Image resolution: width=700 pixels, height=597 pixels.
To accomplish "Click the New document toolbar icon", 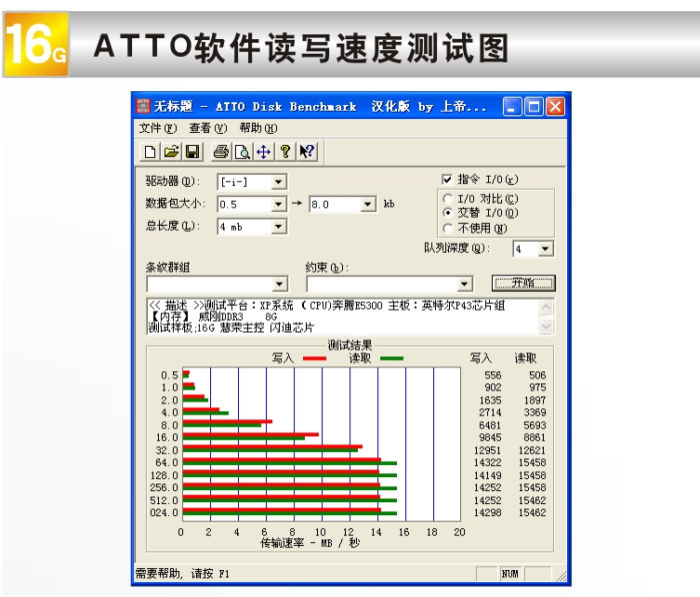I will coord(151,152).
